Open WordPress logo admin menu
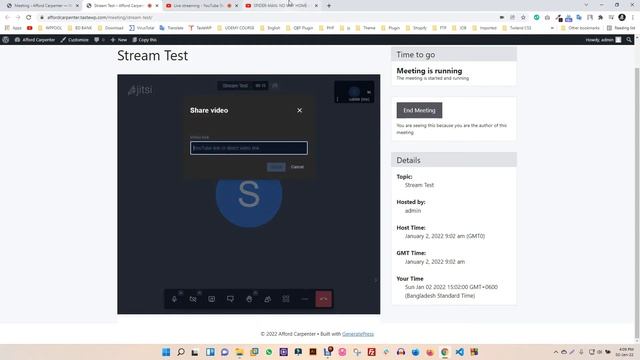This screenshot has height=360, width=640. pyautogui.click(x=6, y=40)
